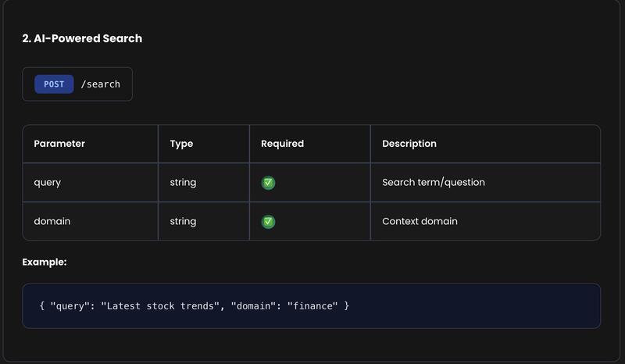This screenshot has width=625, height=364.
Task: Click the "query" key in the JSON example
Action: 69,305
